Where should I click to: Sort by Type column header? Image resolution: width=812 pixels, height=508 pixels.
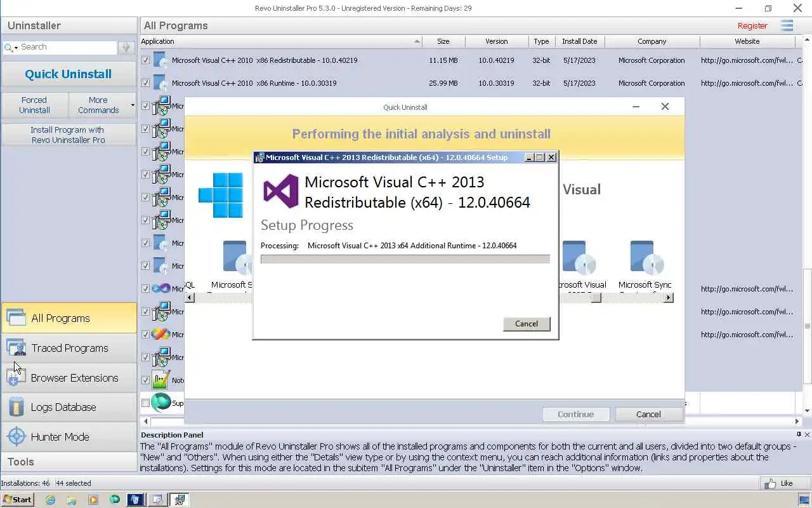coord(541,41)
